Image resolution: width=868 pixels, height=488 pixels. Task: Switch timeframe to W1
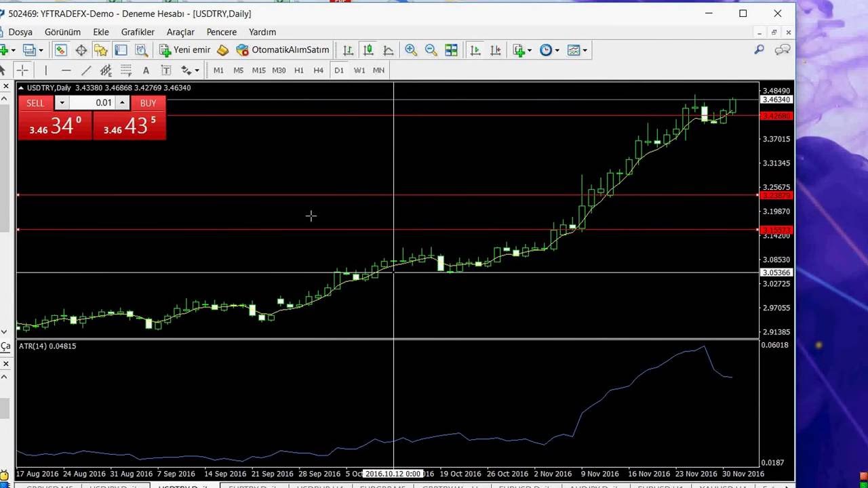tap(359, 70)
